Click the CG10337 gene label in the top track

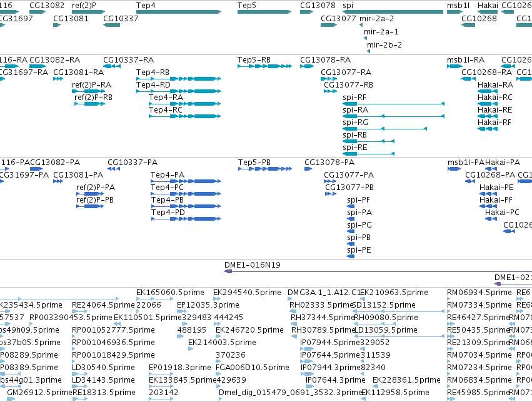pyautogui.click(x=121, y=18)
